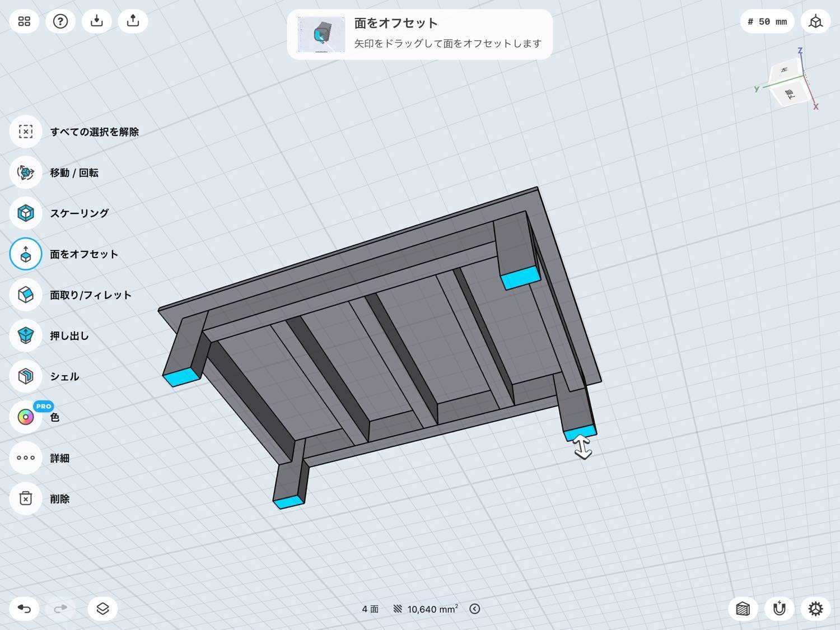The image size is (840, 630).
Task: Select the extrude tool icon
Action: pyautogui.click(x=26, y=335)
